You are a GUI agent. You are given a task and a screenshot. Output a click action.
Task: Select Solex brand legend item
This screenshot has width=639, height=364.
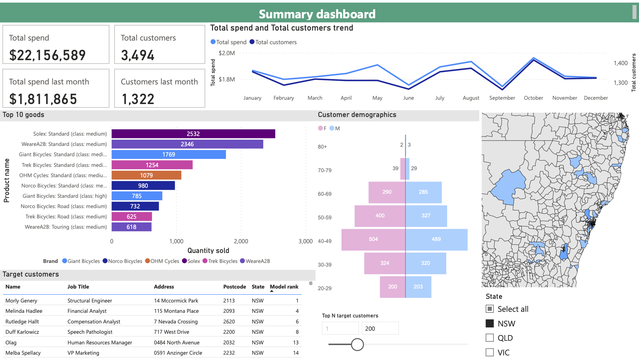pos(191,261)
